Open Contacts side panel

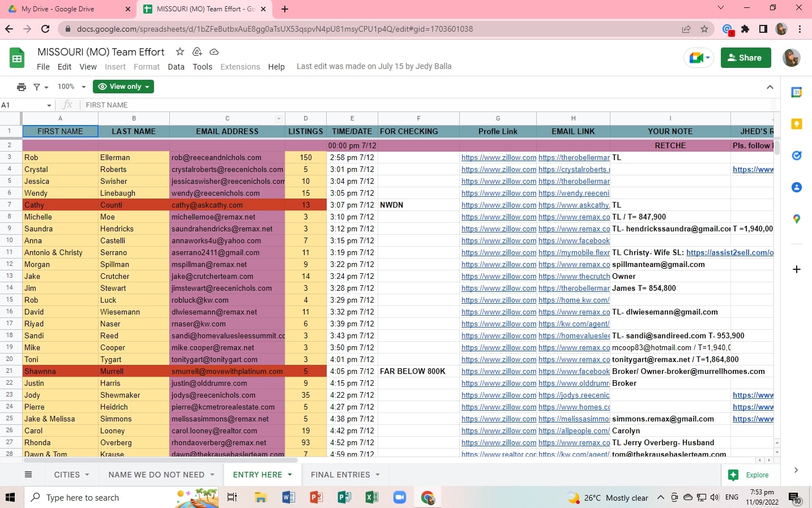pos(797,187)
